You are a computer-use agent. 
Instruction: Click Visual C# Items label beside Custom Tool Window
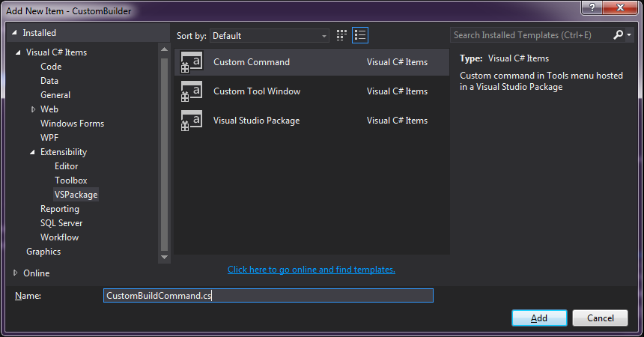(397, 91)
